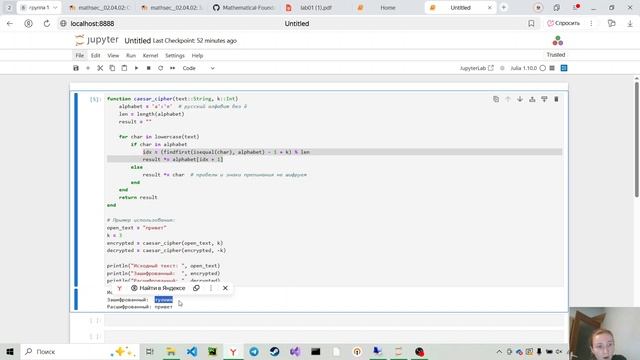Run the selected cell with play icon
This screenshot has height=360, width=640.
click(x=136, y=68)
